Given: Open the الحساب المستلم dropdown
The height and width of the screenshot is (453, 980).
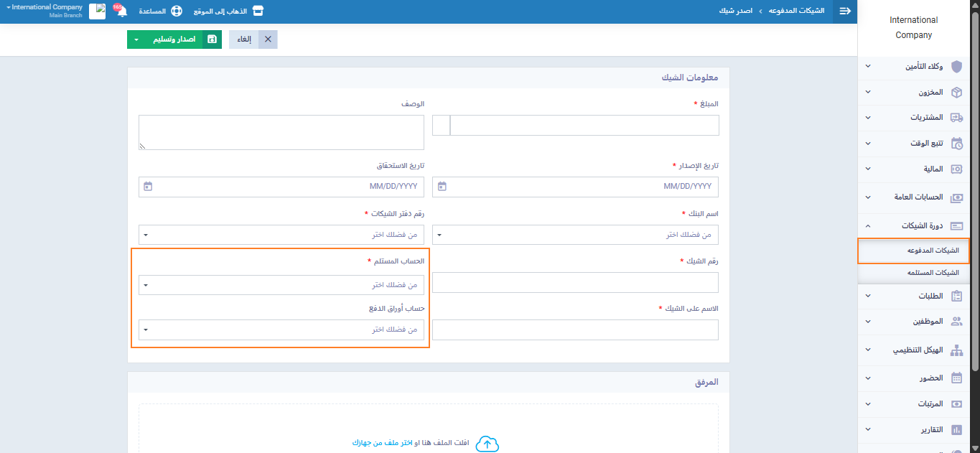Looking at the screenshot, I should pos(281,285).
